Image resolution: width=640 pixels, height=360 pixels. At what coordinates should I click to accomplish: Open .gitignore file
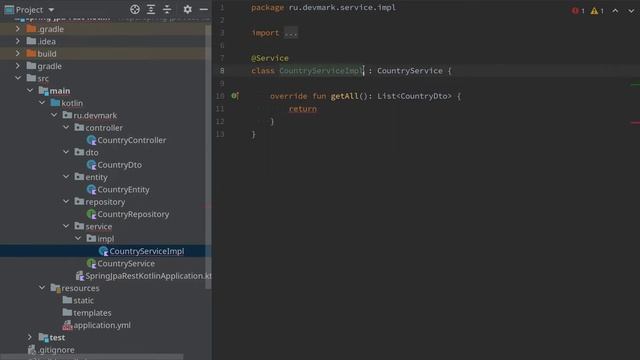click(x=56, y=350)
